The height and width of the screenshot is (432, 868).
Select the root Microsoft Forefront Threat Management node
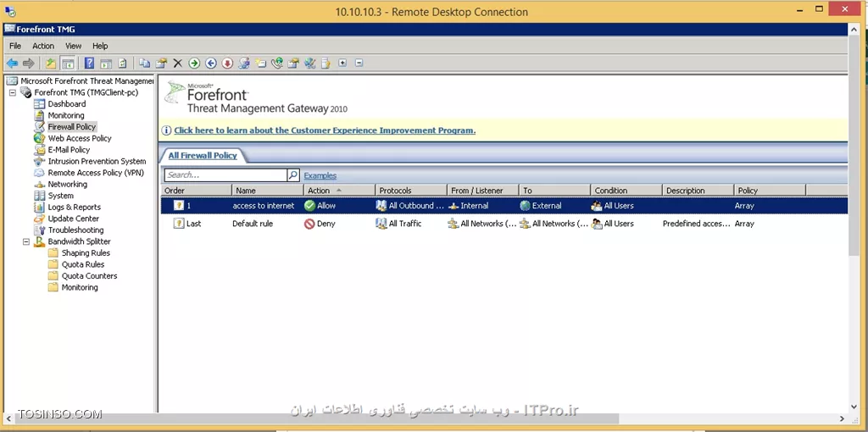[87, 80]
